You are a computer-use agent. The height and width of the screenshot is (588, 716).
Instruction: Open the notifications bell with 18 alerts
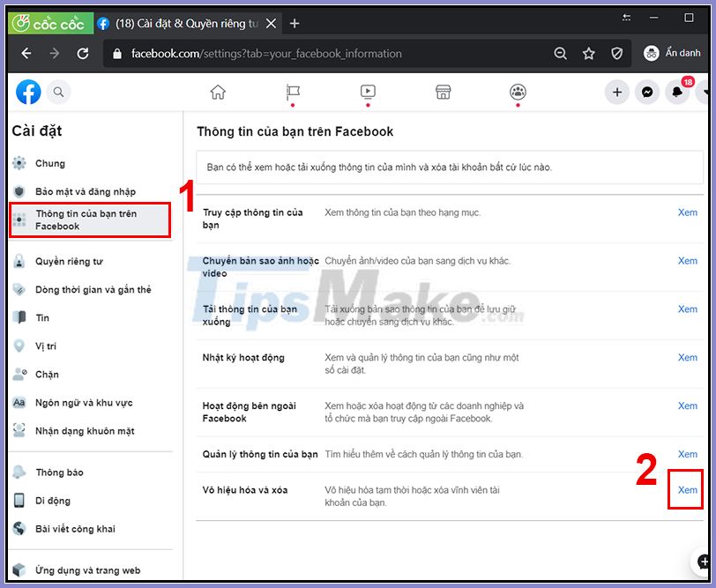click(677, 92)
